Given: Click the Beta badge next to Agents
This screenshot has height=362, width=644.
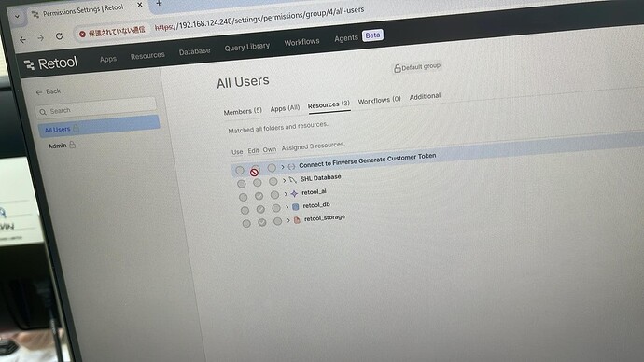Looking at the screenshot, I should point(372,35).
